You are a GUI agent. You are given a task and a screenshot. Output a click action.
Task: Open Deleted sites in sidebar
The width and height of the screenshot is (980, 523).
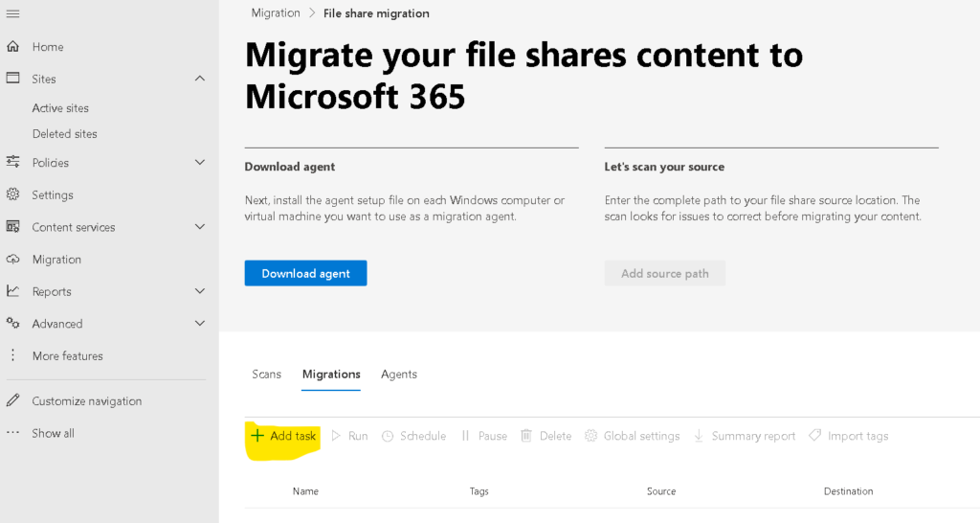click(x=65, y=134)
